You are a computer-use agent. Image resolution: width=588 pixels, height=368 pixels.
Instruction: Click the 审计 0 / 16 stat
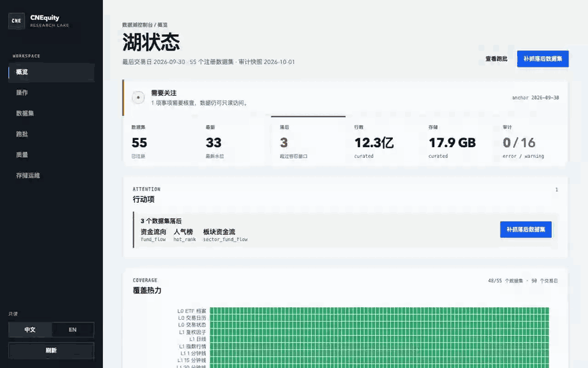click(x=531, y=142)
